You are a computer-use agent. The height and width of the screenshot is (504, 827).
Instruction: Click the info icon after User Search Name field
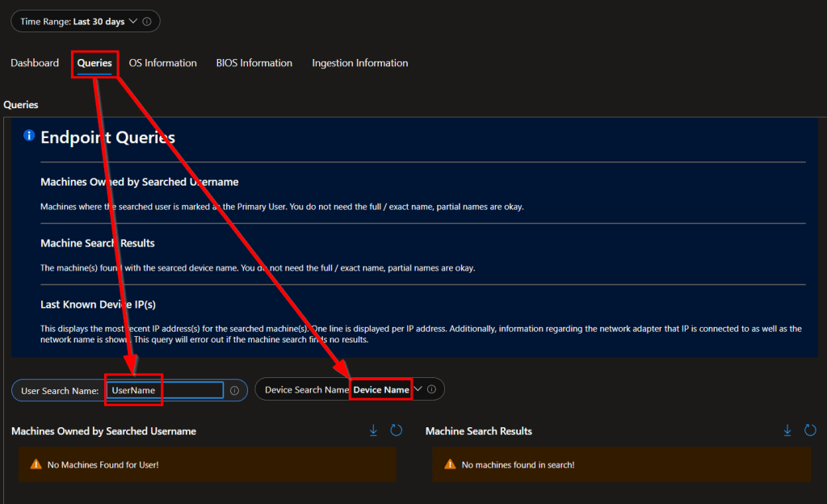[x=234, y=390]
